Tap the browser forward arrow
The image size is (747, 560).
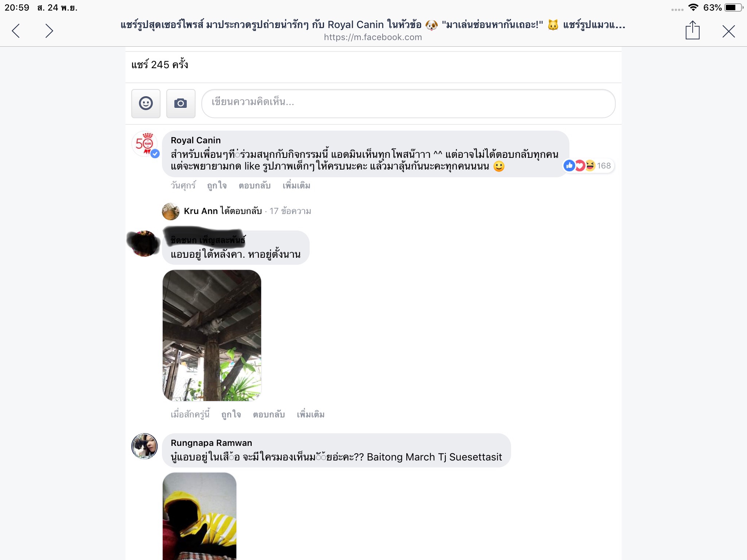49,31
